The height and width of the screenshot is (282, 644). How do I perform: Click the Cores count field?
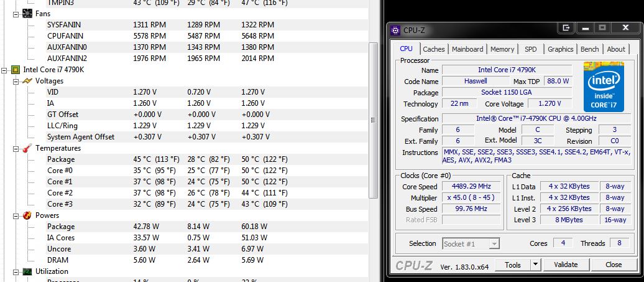[563, 243]
